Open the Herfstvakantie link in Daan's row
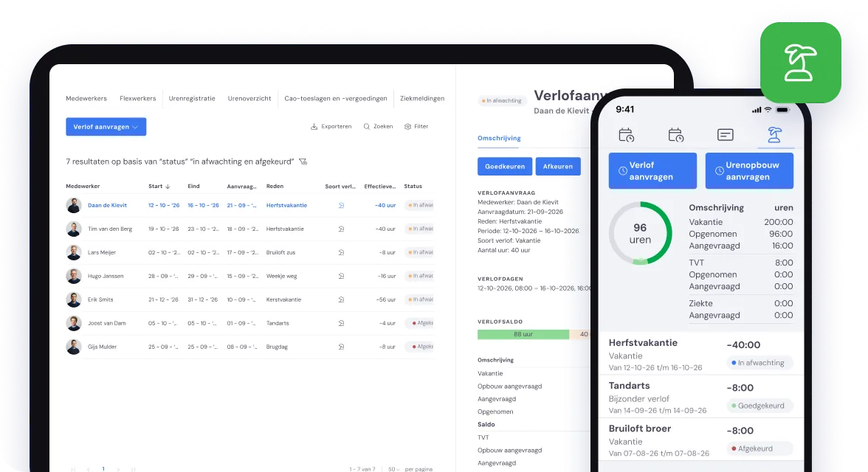The width and height of the screenshot is (868, 472). click(x=286, y=205)
